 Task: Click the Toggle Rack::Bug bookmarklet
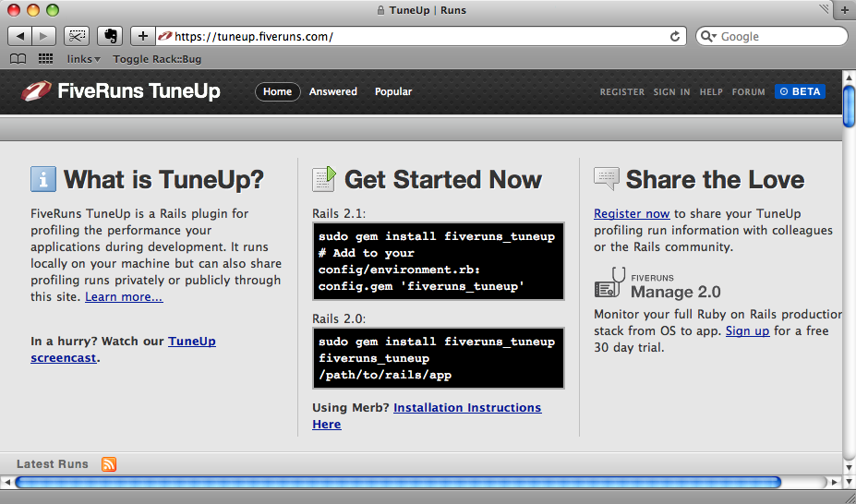point(157,59)
